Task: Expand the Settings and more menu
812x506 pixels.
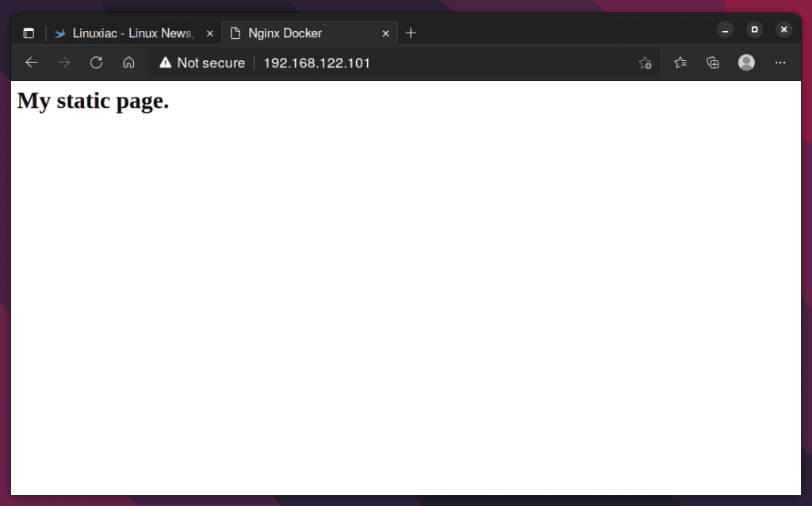Action: [780, 63]
